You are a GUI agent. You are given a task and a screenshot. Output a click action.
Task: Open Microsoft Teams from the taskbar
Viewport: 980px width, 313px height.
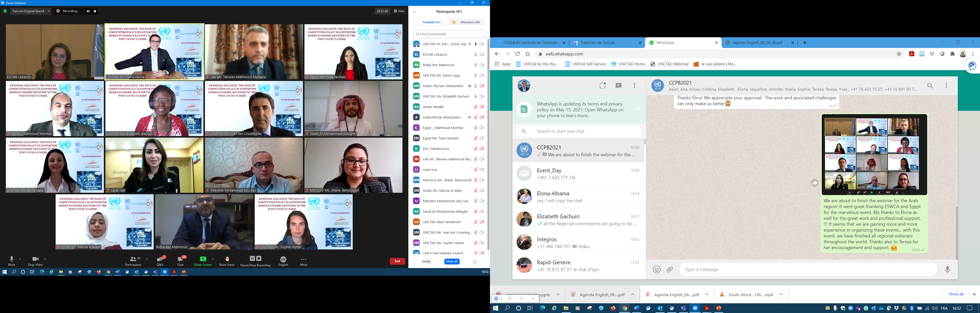(684, 308)
